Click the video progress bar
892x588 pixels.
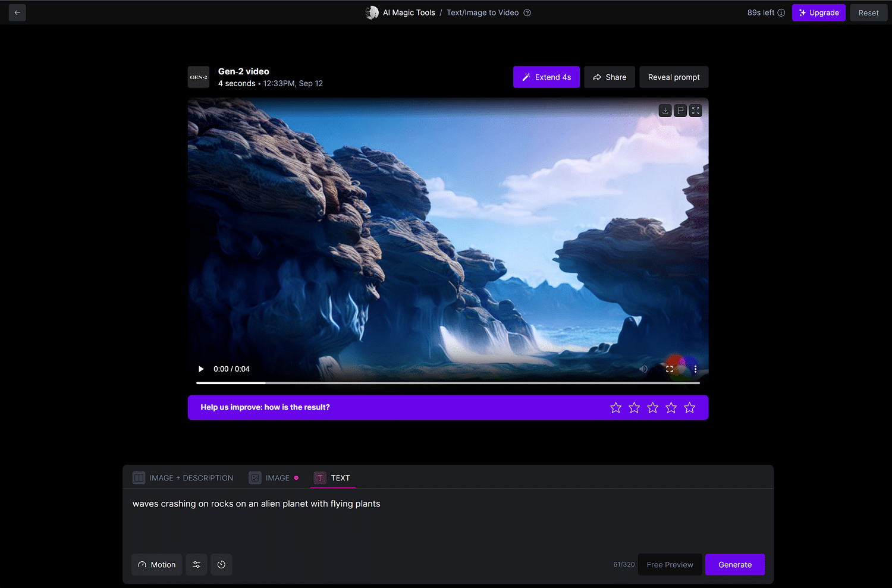coord(448,383)
